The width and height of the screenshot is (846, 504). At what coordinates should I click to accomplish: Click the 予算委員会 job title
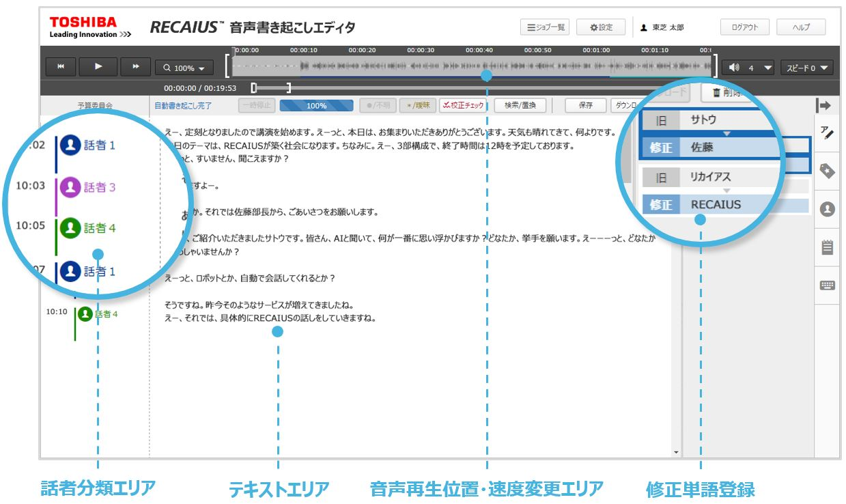[95, 106]
